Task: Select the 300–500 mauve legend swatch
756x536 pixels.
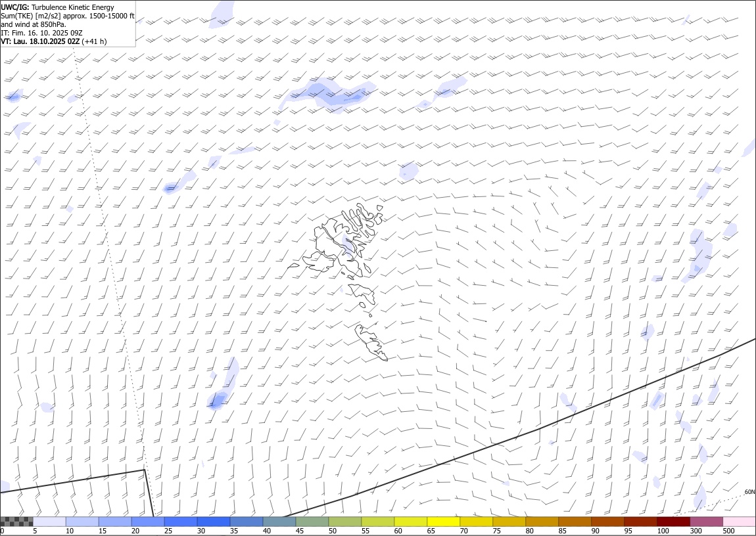Action: tap(706, 522)
